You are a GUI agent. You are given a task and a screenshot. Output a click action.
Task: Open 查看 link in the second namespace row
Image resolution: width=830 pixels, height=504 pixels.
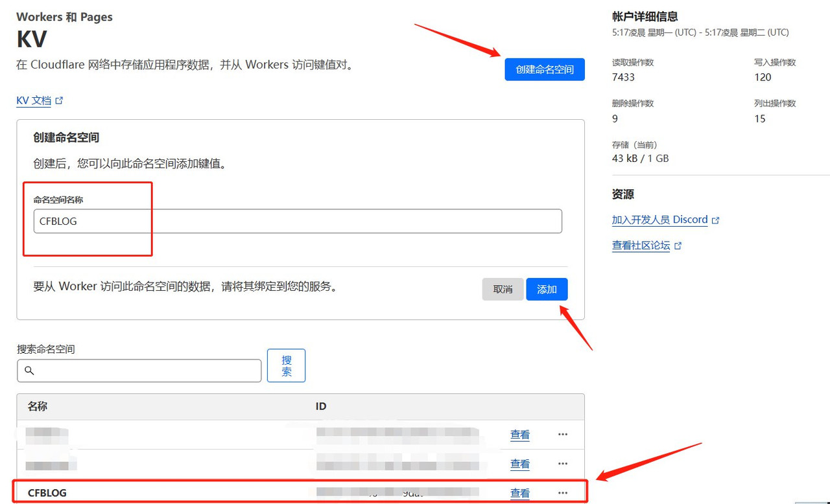coord(520,464)
